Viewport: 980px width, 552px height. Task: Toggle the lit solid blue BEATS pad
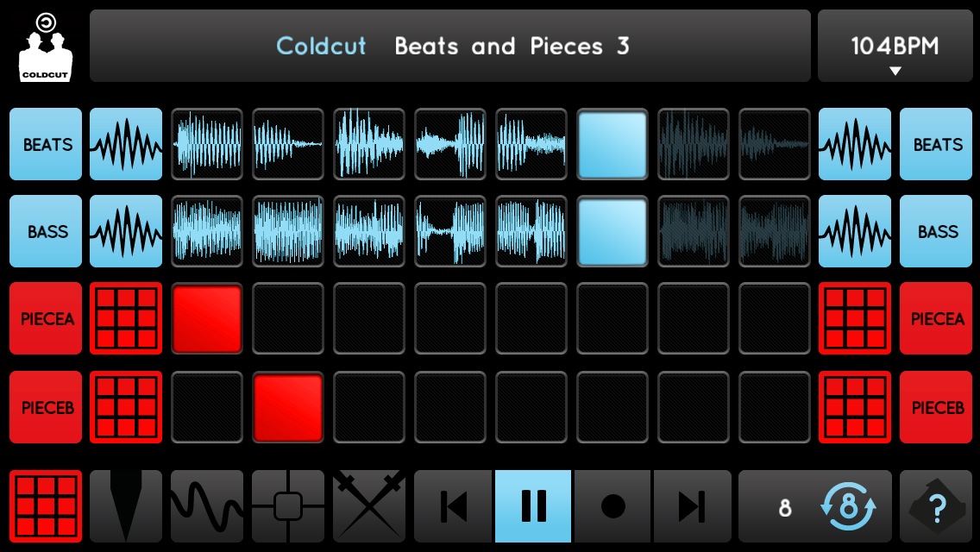[612, 144]
